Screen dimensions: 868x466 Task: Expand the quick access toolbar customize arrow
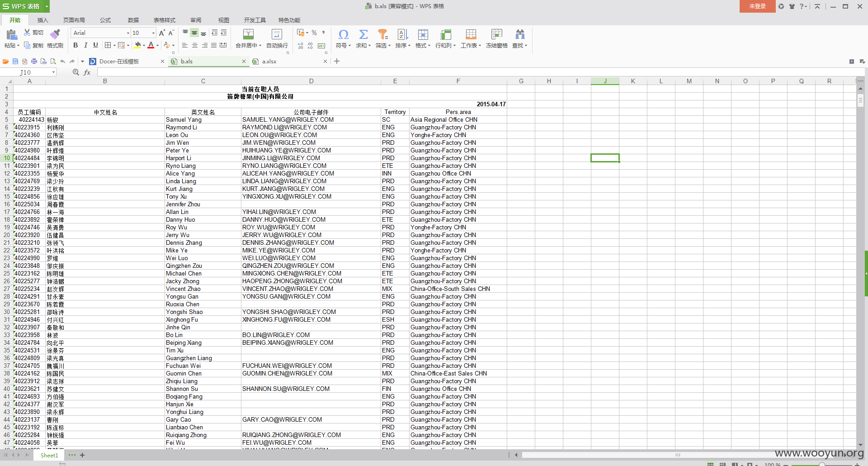[x=82, y=62]
